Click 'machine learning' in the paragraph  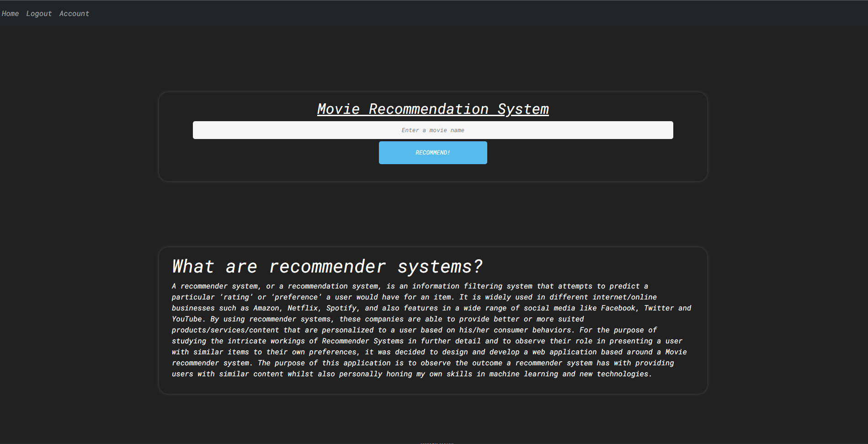pos(523,374)
